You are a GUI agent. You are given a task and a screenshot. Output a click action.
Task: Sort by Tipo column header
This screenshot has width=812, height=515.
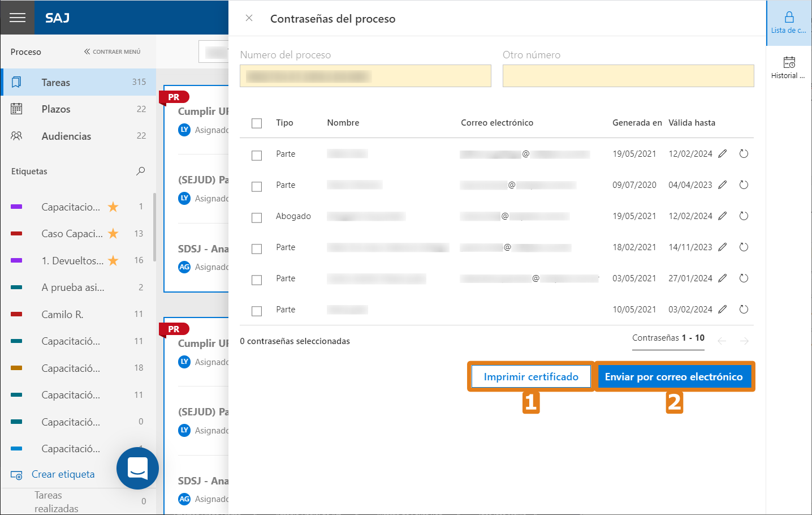tap(284, 123)
